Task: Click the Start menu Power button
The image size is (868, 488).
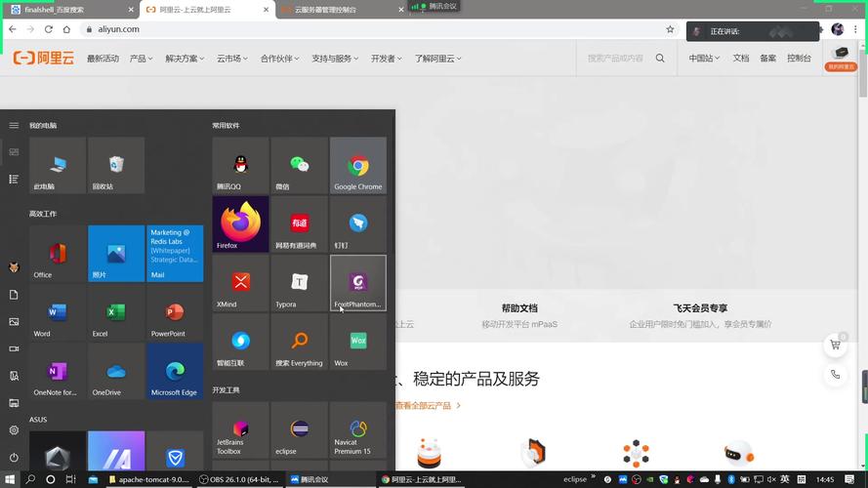Action: tap(14, 458)
